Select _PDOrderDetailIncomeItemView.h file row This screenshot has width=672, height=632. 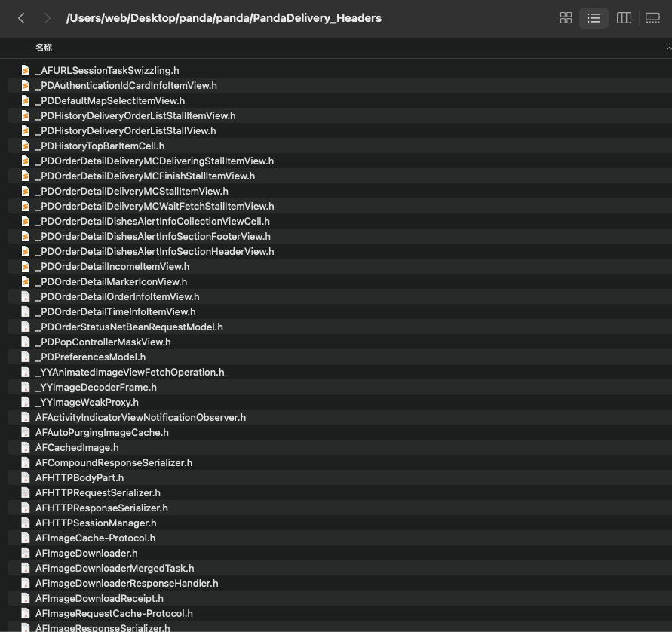pos(112,266)
